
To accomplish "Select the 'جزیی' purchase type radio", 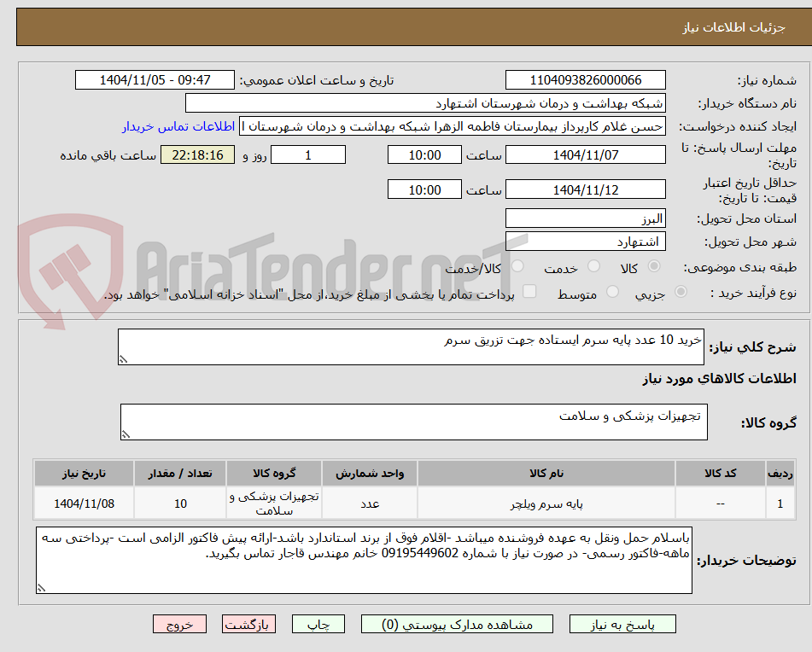I will pyautogui.click(x=681, y=292).
